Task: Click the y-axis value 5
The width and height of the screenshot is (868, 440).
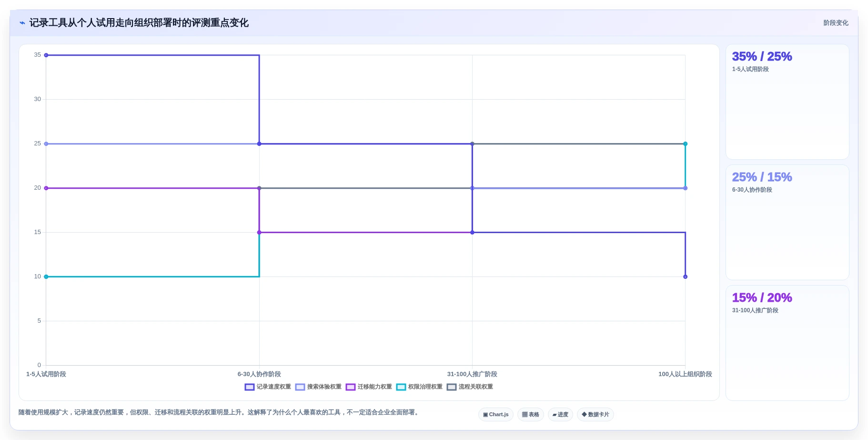Action: coord(39,321)
